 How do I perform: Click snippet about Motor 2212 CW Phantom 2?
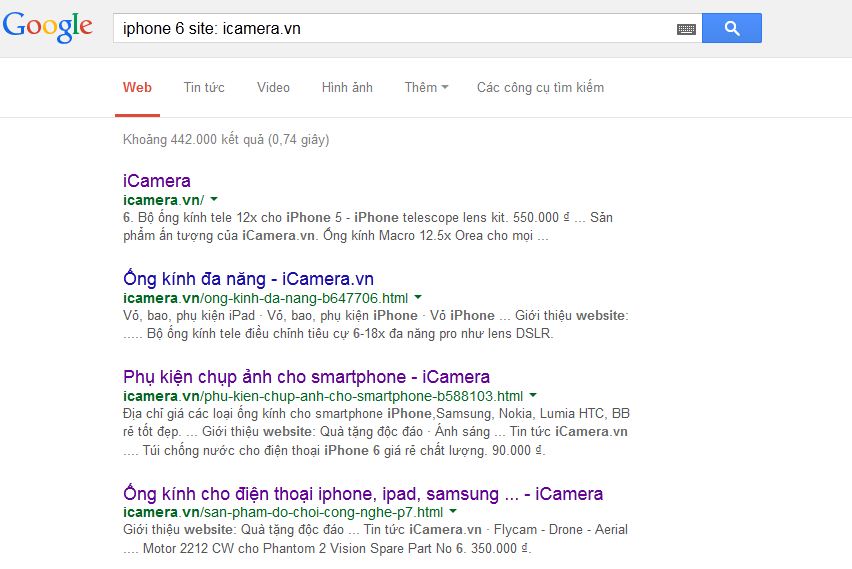375,539
